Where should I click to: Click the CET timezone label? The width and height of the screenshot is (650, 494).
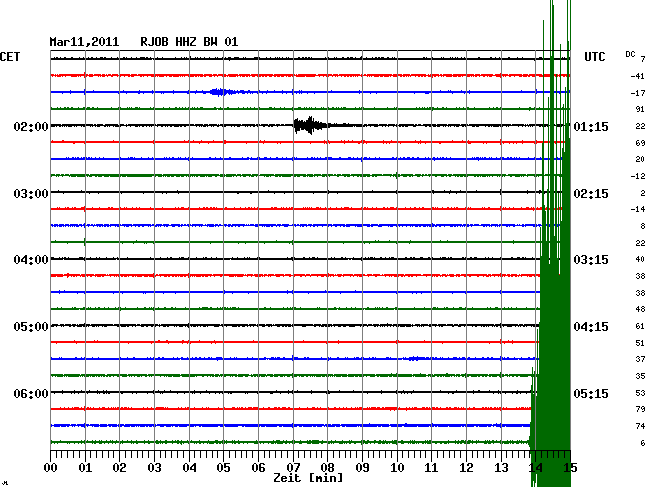coord(10,57)
